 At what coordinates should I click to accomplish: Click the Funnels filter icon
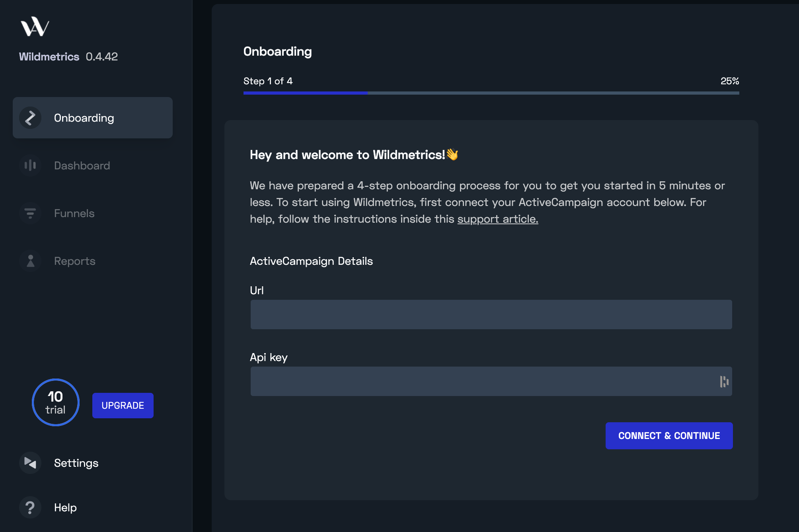[x=30, y=213]
